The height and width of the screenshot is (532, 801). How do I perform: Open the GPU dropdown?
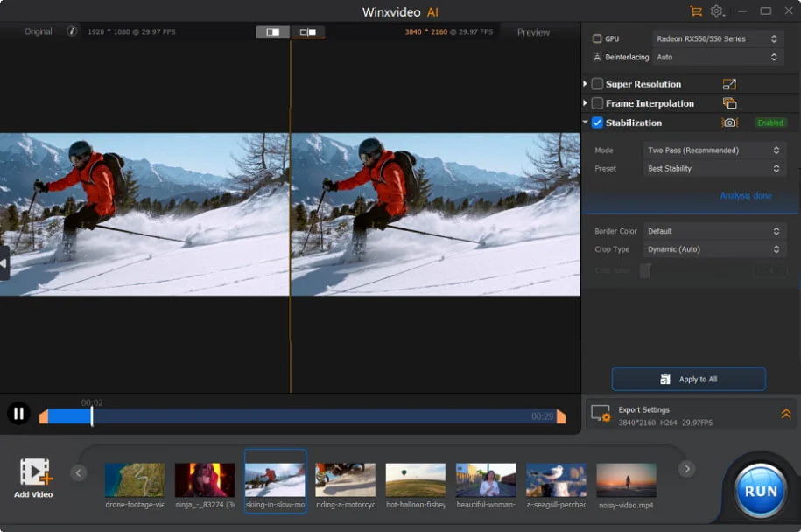click(x=714, y=38)
